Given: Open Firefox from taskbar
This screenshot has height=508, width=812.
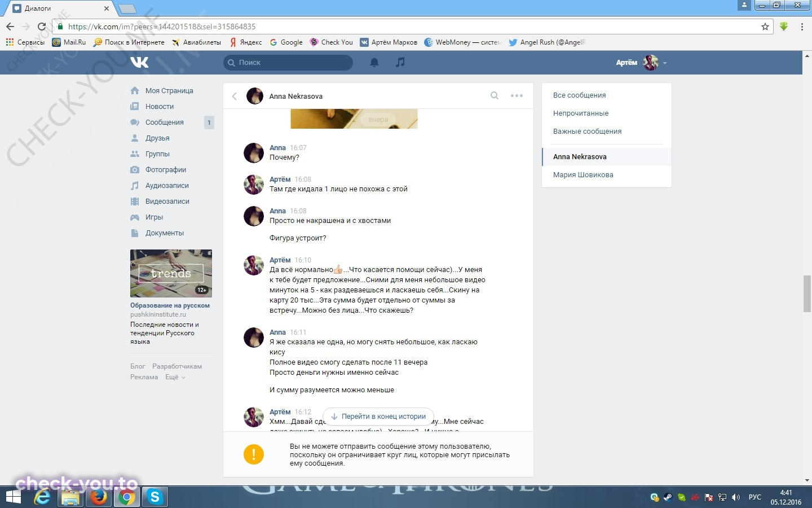Looking at the screenshot, I should (x=99, y=497).
